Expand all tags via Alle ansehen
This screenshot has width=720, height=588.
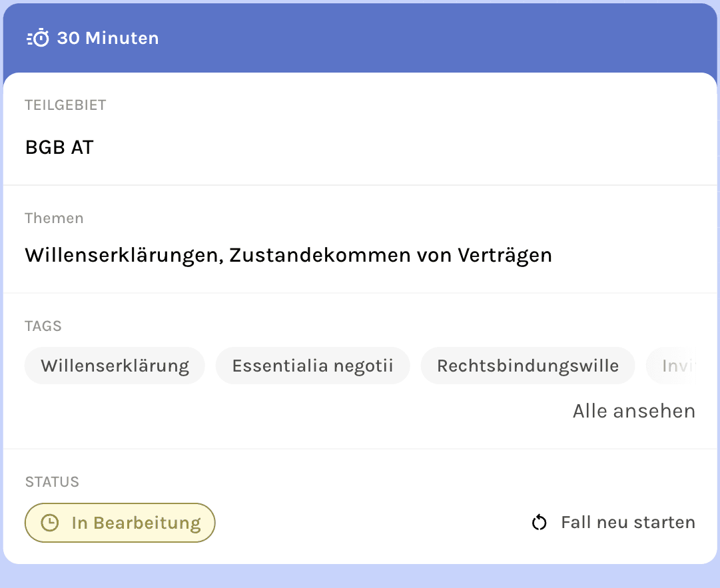point(633,411)
